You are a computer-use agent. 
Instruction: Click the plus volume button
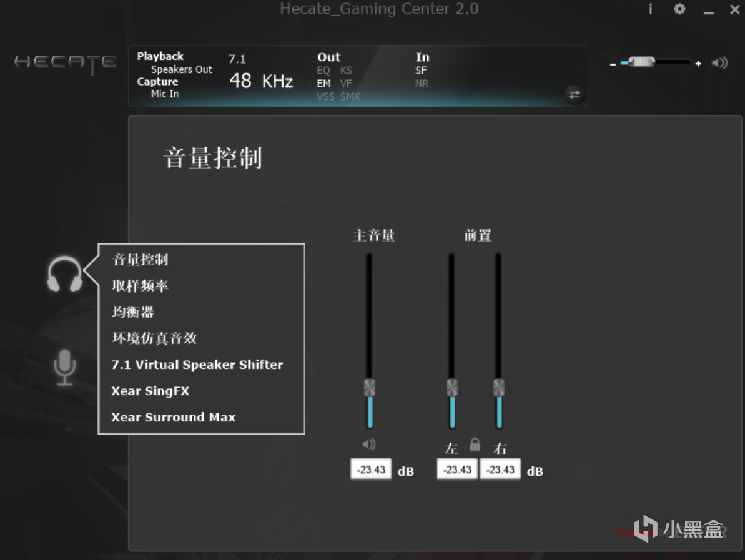coord(698,64)
